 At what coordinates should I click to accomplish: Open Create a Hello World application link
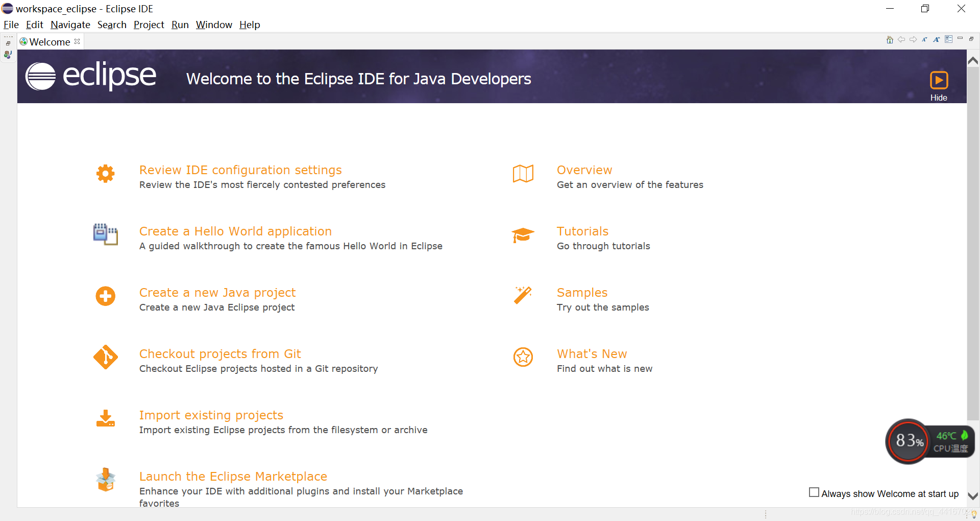coord(235,231)
